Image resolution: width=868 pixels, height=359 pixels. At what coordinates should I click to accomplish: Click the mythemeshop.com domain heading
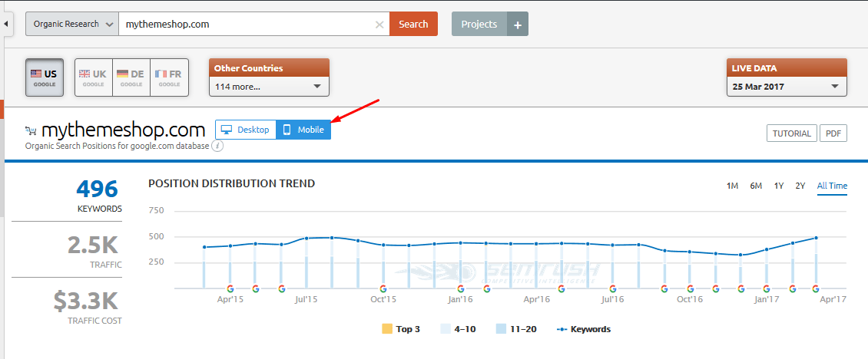pos(124,130)
